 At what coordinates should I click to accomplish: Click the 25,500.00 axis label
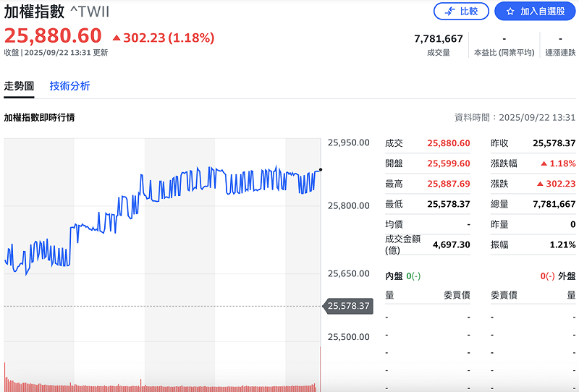click(349, 337)
